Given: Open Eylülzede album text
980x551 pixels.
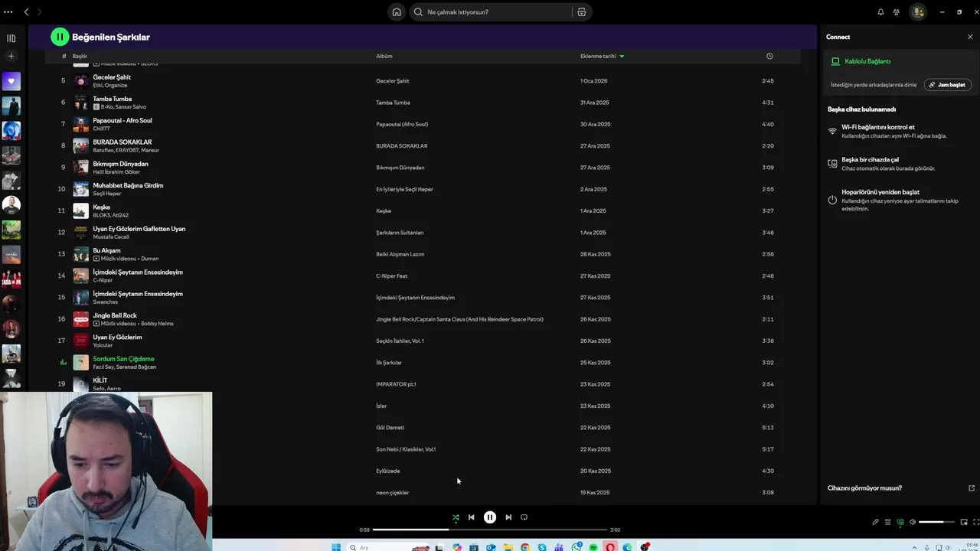Looking at the screenshot, I should click(388, 471).
